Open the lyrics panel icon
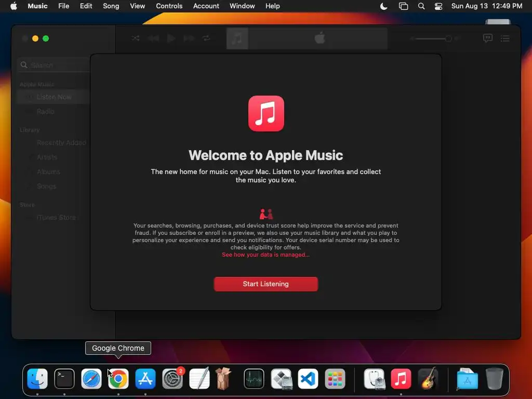The width and height of the screenshot is (532, 399). point(487,38)
